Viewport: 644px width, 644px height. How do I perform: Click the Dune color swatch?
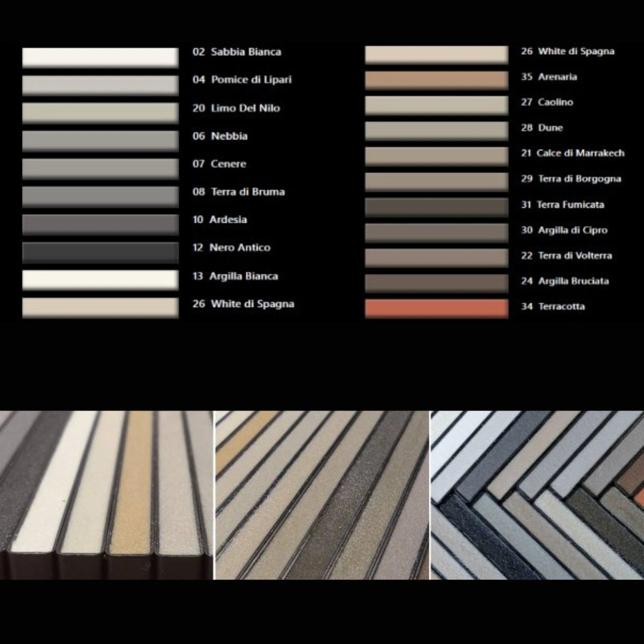pos(436,131)
